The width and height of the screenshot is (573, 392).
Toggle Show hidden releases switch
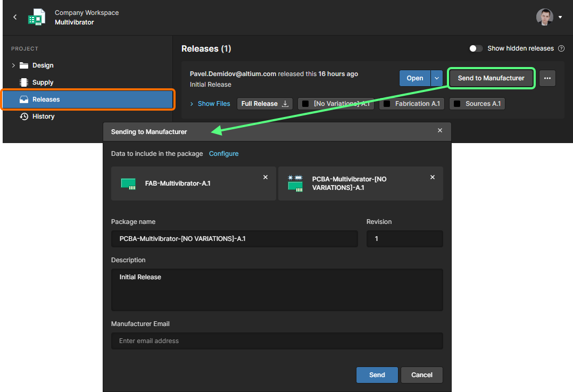pos(476,48)
